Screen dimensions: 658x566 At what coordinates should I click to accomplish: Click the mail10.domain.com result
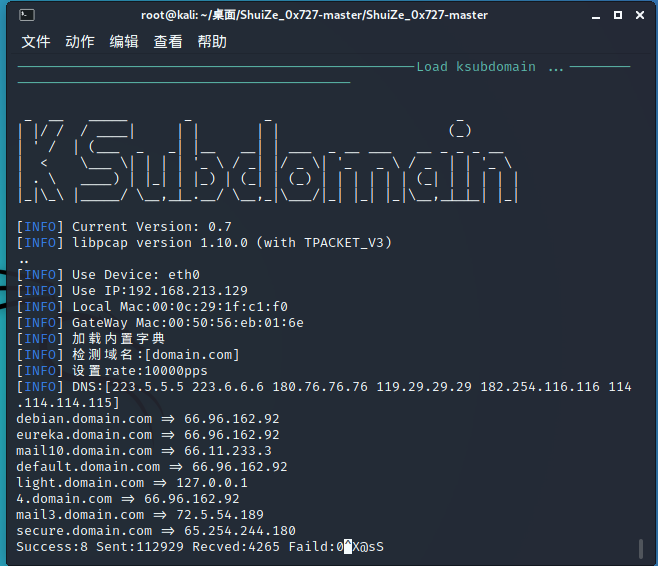(144, 451)
